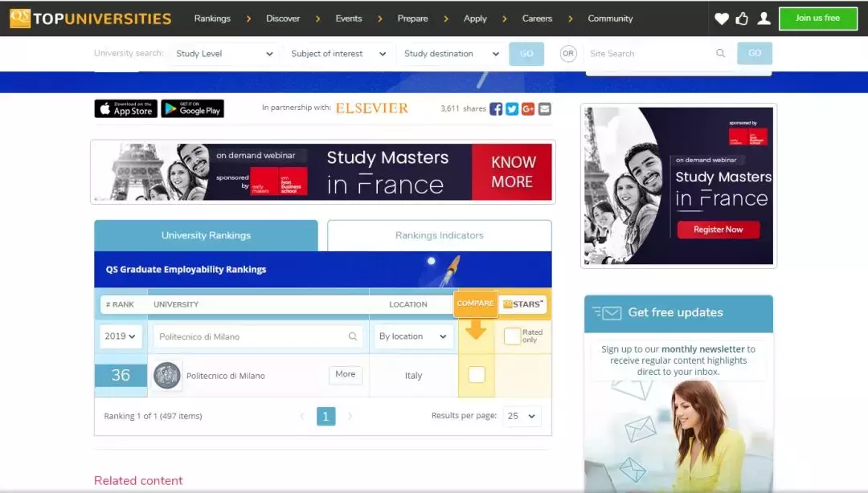Click the Get free updates header
Image resolution: width=868 pixels, height=493 pixels.
(678, 313)
